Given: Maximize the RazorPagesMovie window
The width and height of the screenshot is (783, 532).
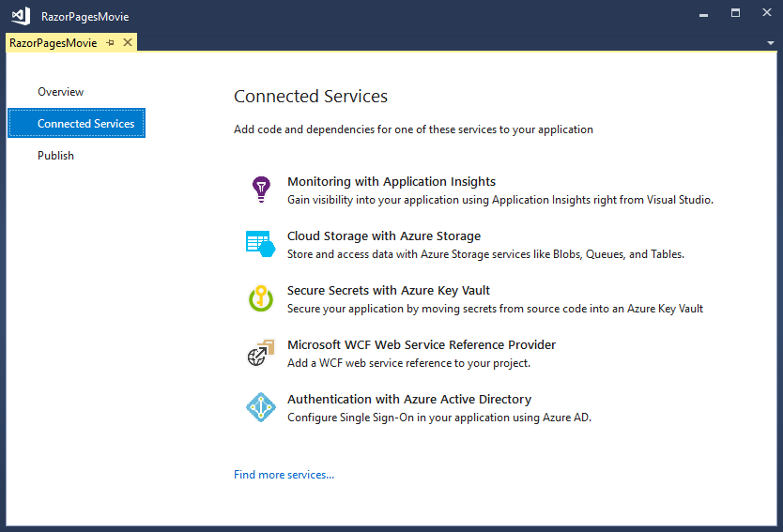Looking at the screenshot, I should tap(735, 13).
